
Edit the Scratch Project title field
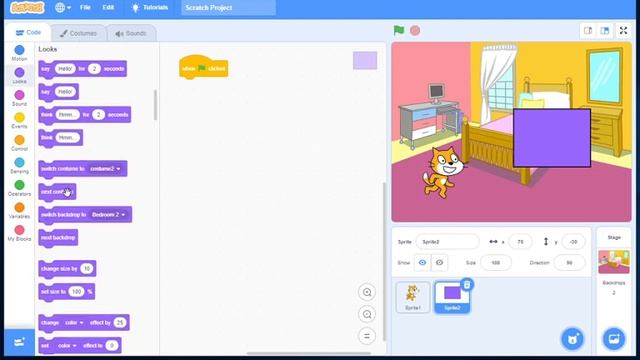coord(229,8)
